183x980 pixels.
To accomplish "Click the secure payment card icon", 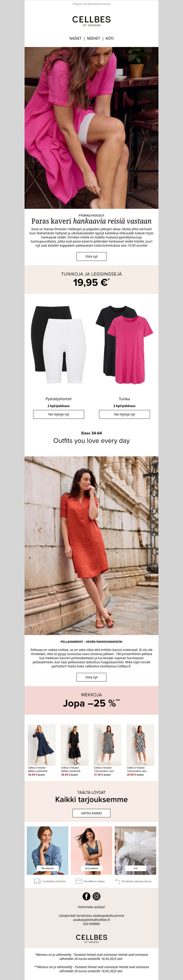I will tap(79, 881).
